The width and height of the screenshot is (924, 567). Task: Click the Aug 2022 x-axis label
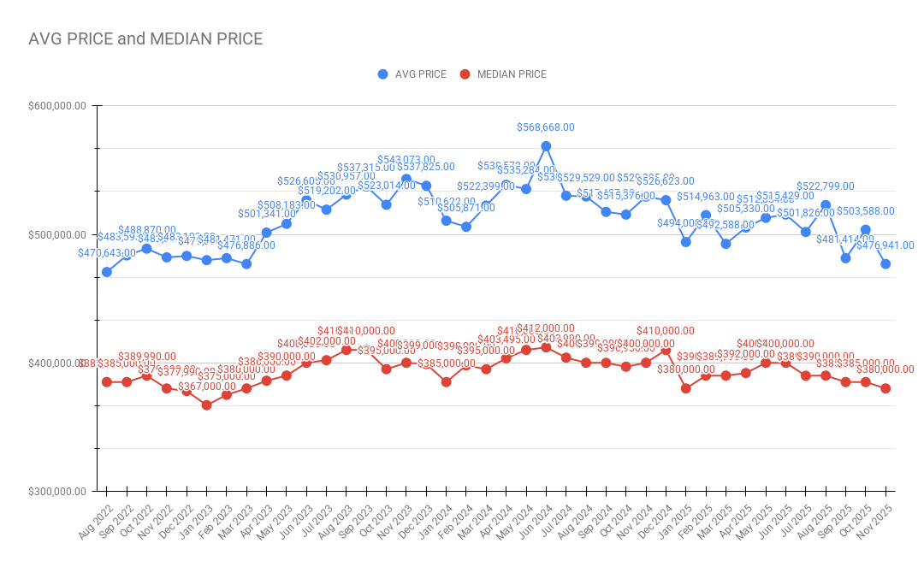pos(97,519)
